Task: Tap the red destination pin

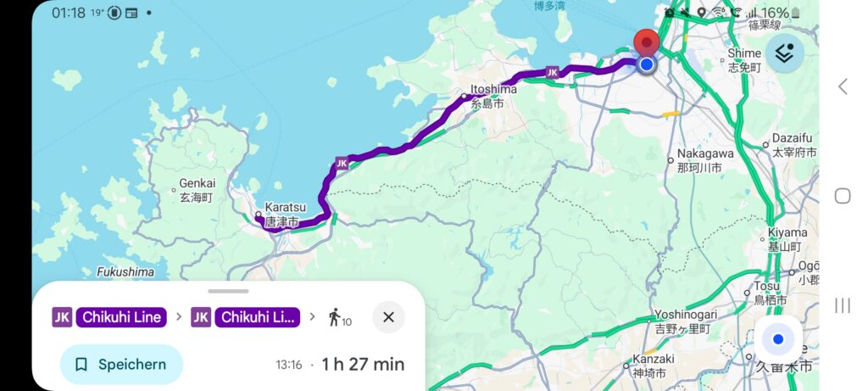Action: (x=646, y=43)
